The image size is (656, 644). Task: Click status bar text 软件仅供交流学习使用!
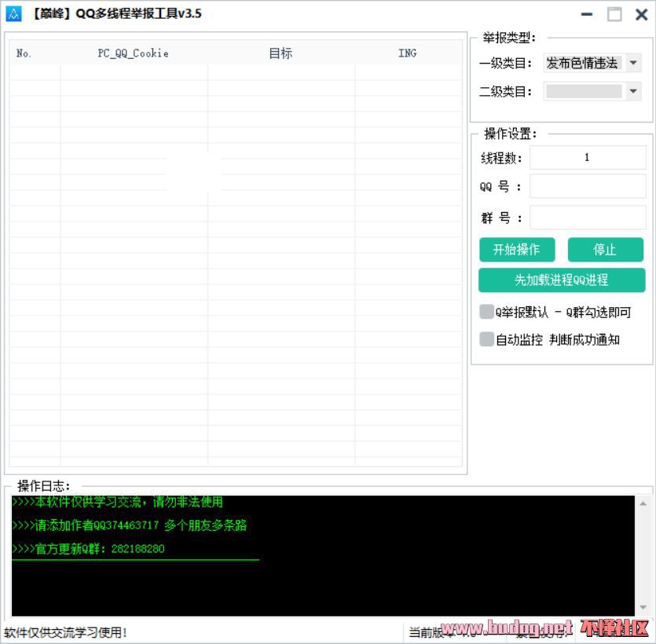coord(65,632)
